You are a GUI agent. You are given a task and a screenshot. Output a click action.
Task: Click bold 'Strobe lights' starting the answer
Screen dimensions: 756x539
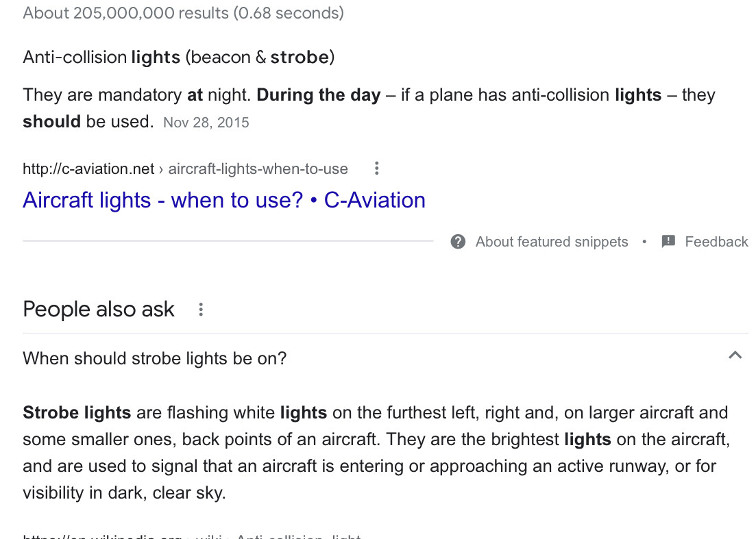[77, 413]
